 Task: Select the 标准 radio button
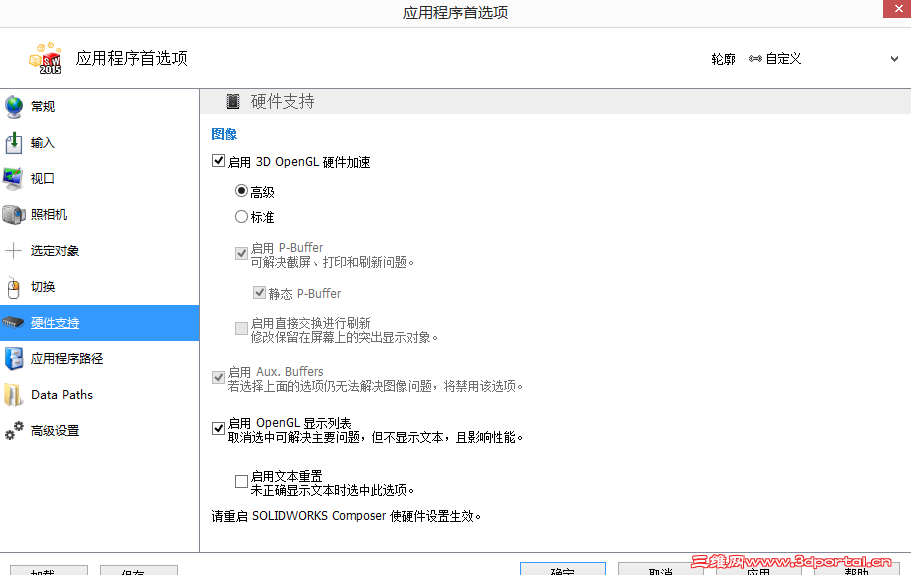[x=241, y=217]
